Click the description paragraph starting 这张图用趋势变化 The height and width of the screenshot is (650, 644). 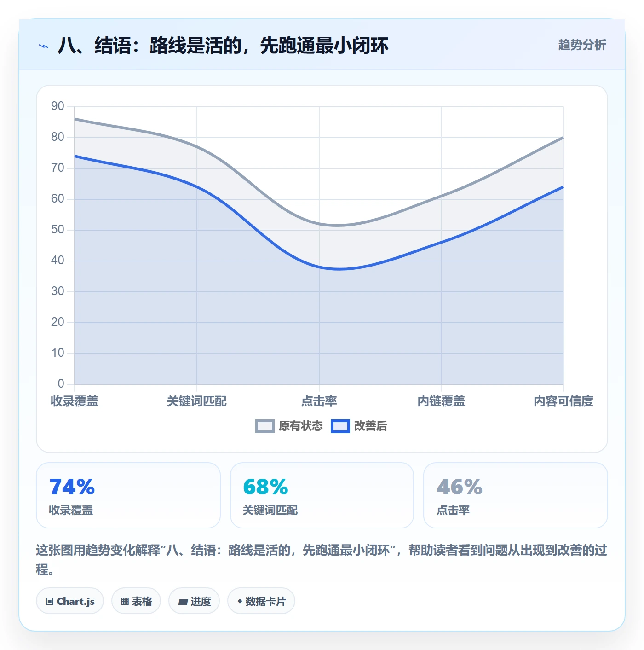coord(322,560)
